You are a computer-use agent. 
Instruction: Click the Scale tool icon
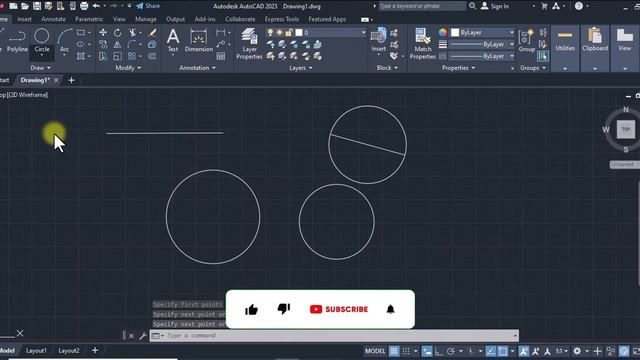click(118, 56)
